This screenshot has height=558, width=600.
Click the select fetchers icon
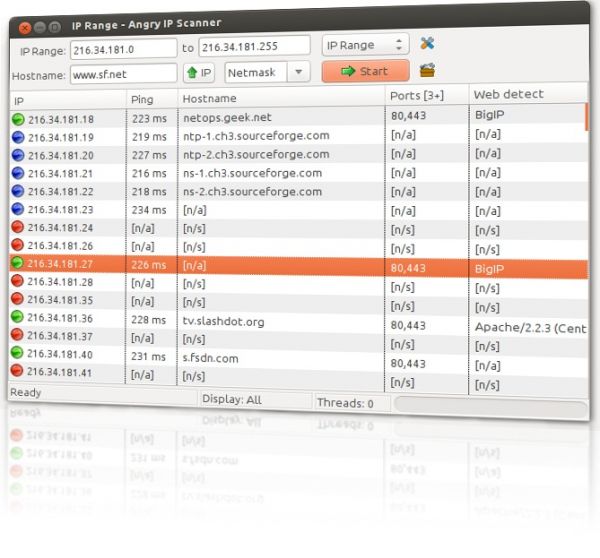tap(427, 70)
